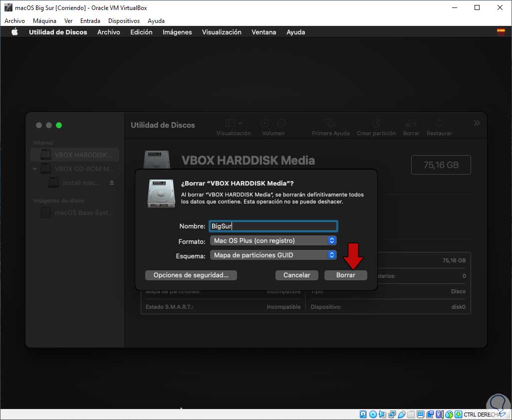Open VirtualBox Máquina menu
512x420 pixels.
pyautogui.click(x=44, y=21)
